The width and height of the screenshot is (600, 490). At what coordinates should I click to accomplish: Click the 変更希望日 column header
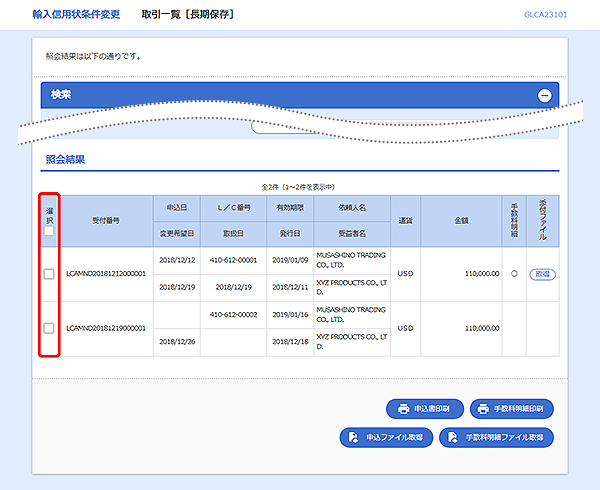[177, 234]
